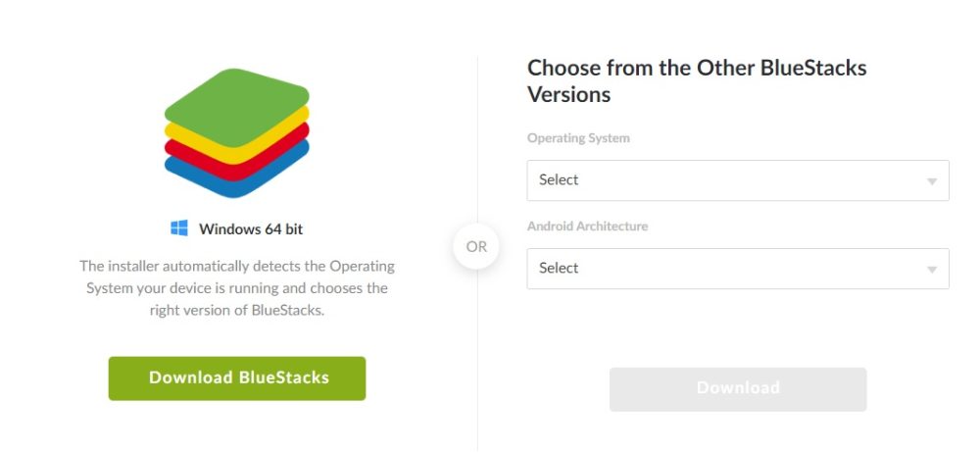Click the "Android Architecture" field label
Image resolution: width=980 pixels, height=453 pixels.
click(587, 226)
